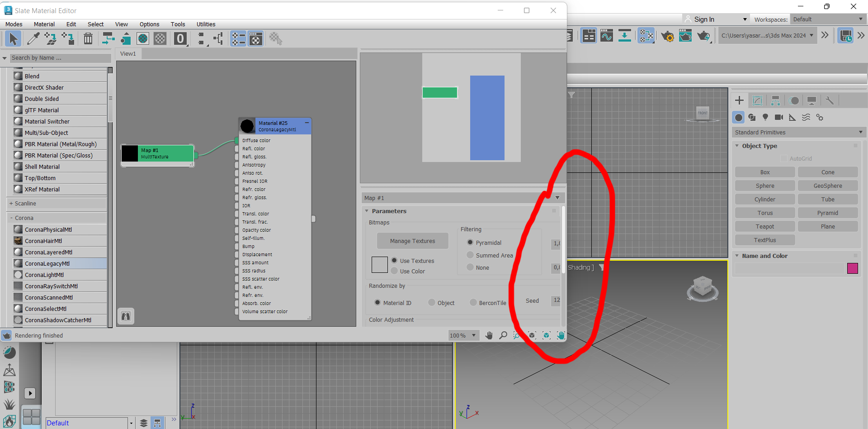The height and width of the screenshot is (429, 868).
Task: Click the Material ID Channel zero icon
Action: tap(180, 38)
